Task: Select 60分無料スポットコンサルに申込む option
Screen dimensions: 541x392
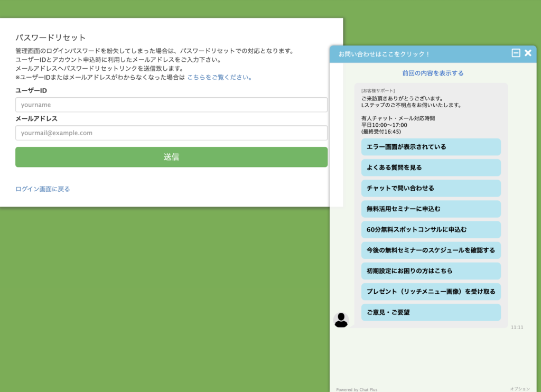Action: click(x=431, y=230)
